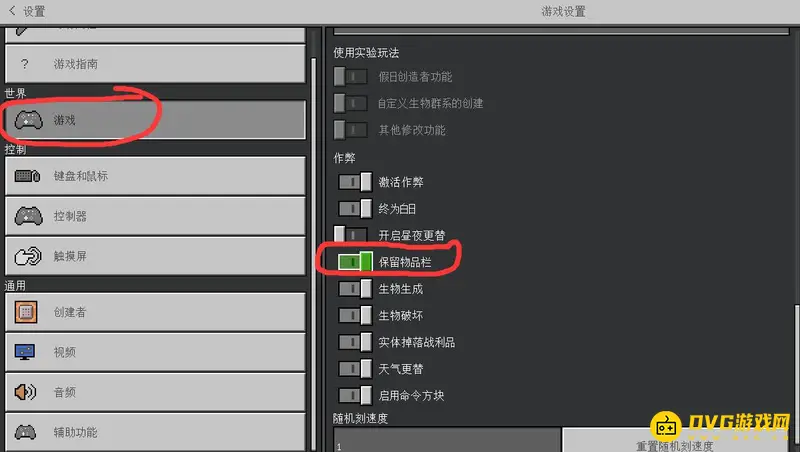
Task: Click the creator block icon beside 创建者
Action: pos(26,312)
